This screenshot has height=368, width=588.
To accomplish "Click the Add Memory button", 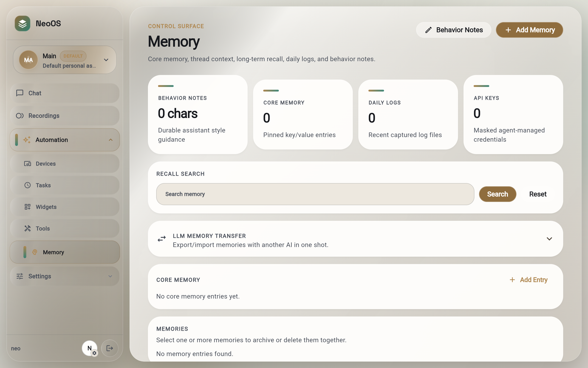I will click(x=529, y=30).
